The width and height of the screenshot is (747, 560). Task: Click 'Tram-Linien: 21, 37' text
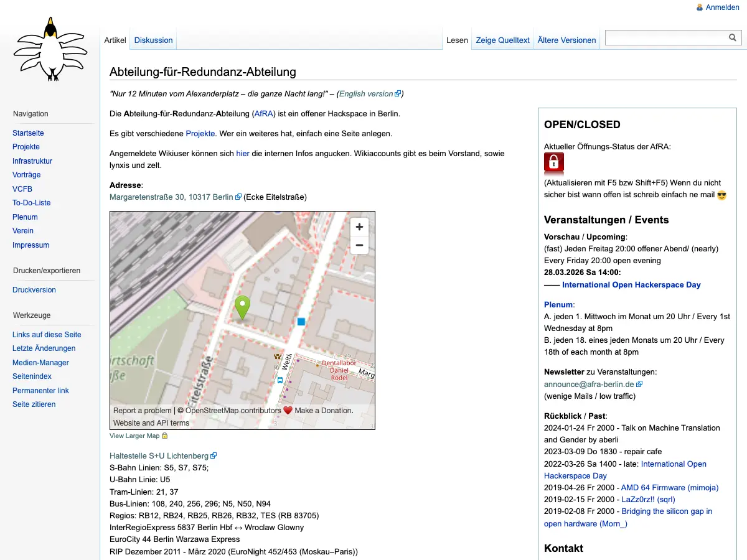[144, 492]
